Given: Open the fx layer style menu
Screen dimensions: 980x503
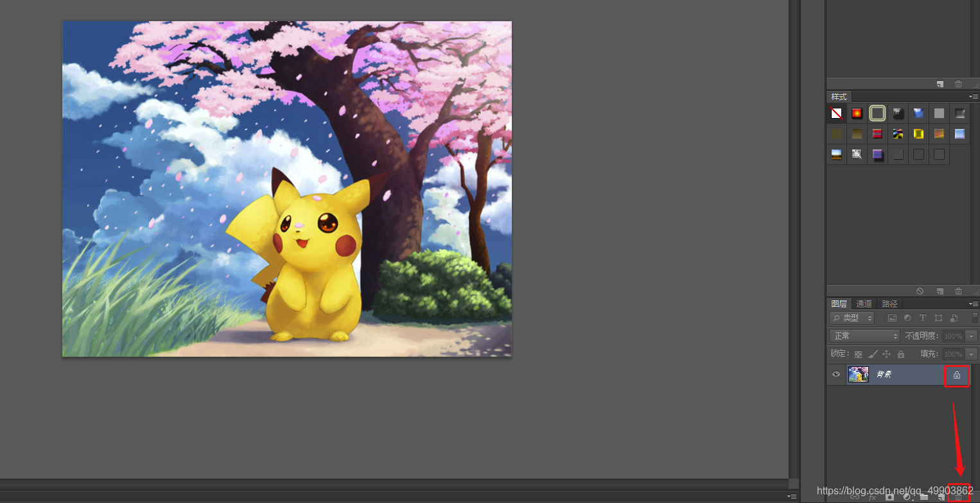Looking at the screenshot, I should 872,497.
